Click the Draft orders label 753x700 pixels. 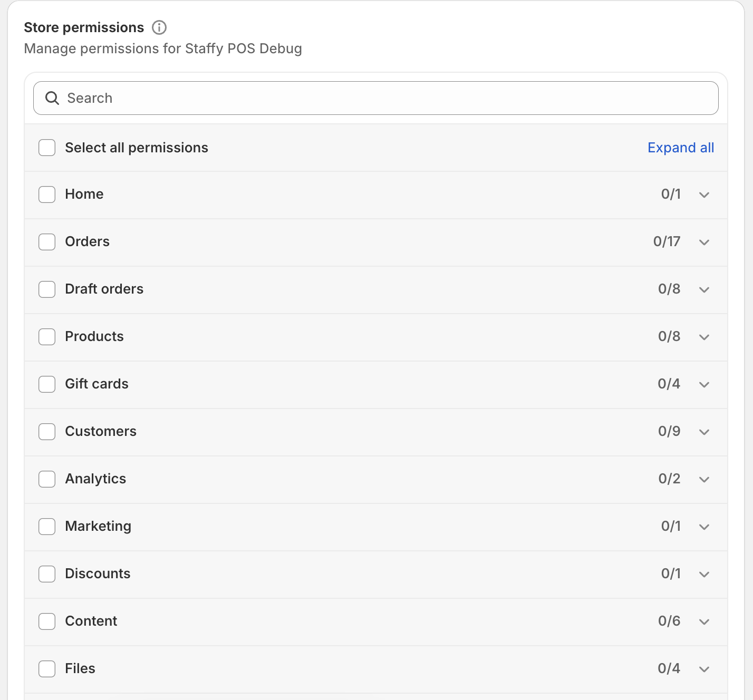pos(104,289)
